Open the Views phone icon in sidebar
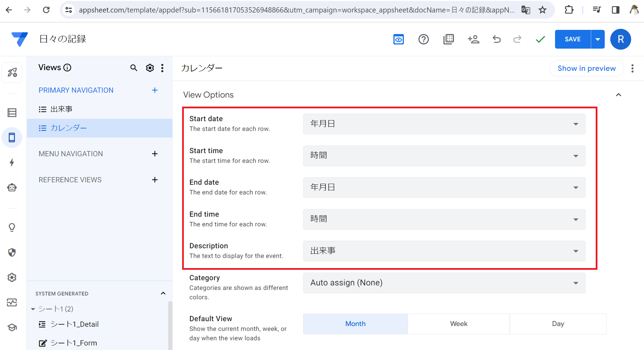 [x=12, y=137]
